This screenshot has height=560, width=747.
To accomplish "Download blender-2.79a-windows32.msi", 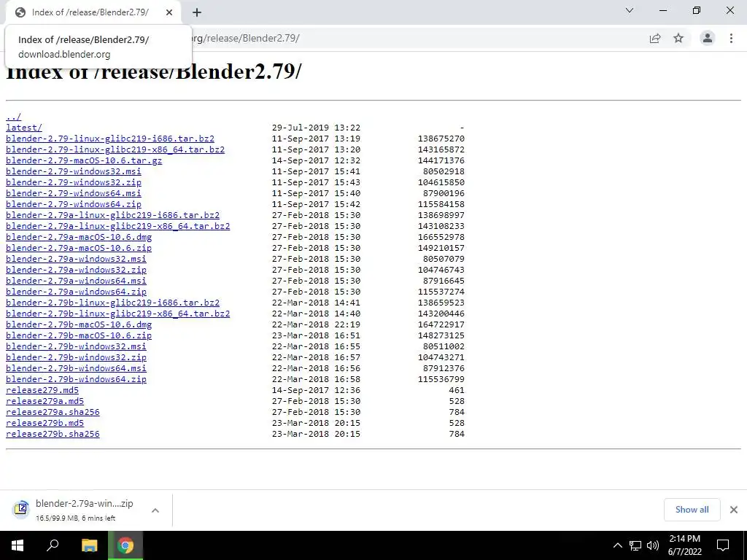I will pos(76,259).
